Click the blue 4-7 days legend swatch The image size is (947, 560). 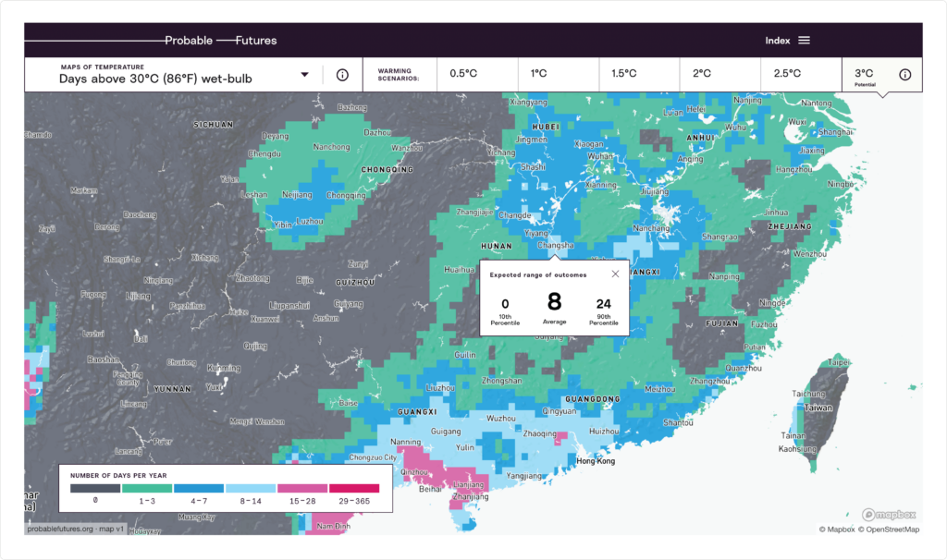(199, 488)
